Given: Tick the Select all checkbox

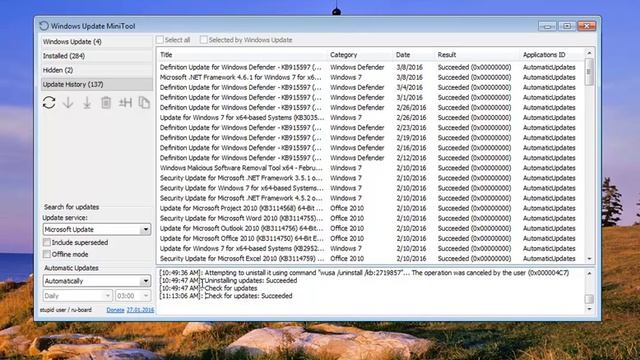Looking at the screenshot, I should click(x=160, y=40).
